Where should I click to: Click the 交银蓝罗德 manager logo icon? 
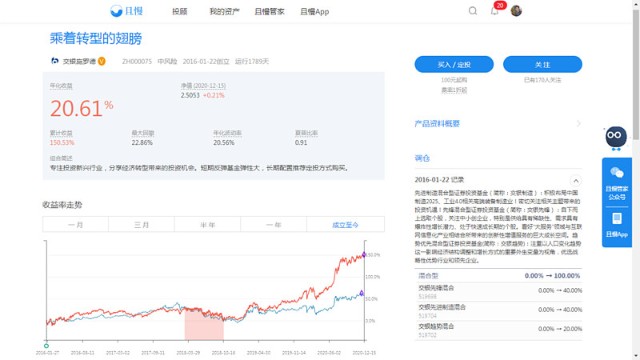55,61
